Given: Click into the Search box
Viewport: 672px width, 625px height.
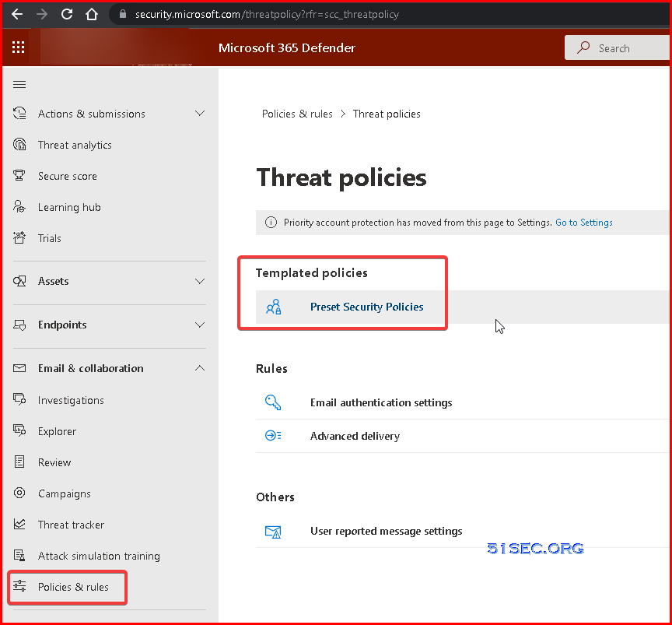Looking at the screenshot, I should (617, 47).
